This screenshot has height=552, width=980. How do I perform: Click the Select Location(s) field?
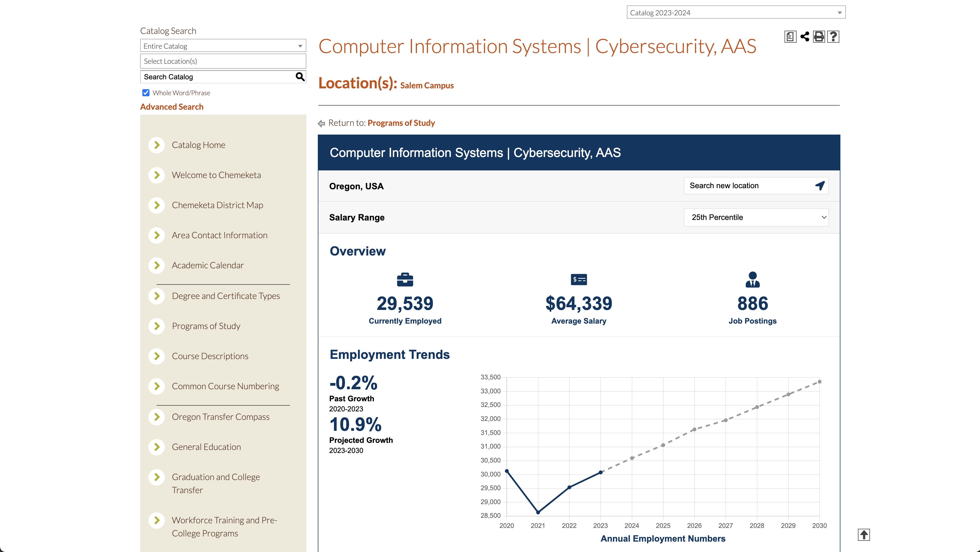223,61
